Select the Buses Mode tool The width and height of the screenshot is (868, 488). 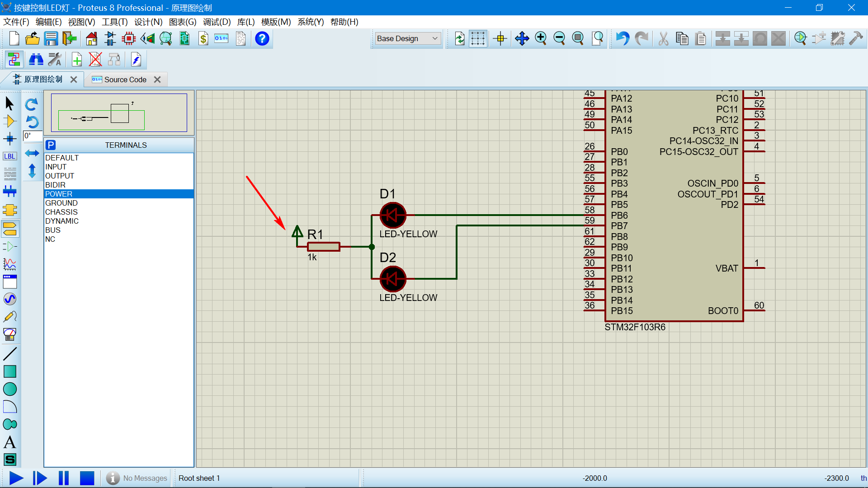coord(9,192)
